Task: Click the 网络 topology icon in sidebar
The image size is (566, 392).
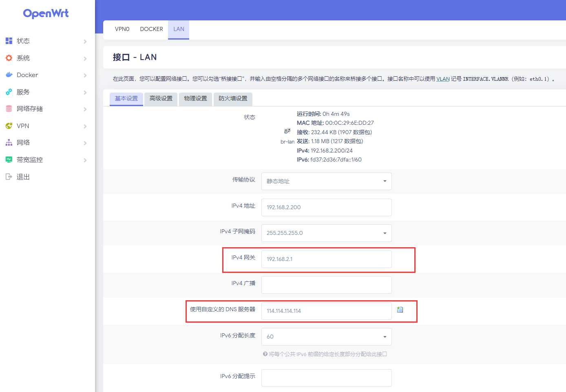Action: [x=9, y=142]
